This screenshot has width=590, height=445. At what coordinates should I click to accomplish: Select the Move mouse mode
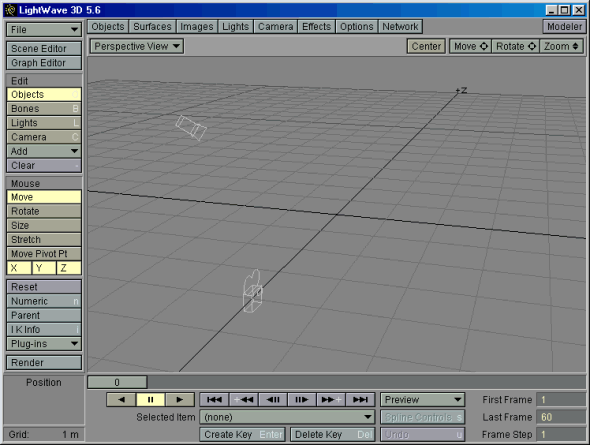tap(44, 197)
